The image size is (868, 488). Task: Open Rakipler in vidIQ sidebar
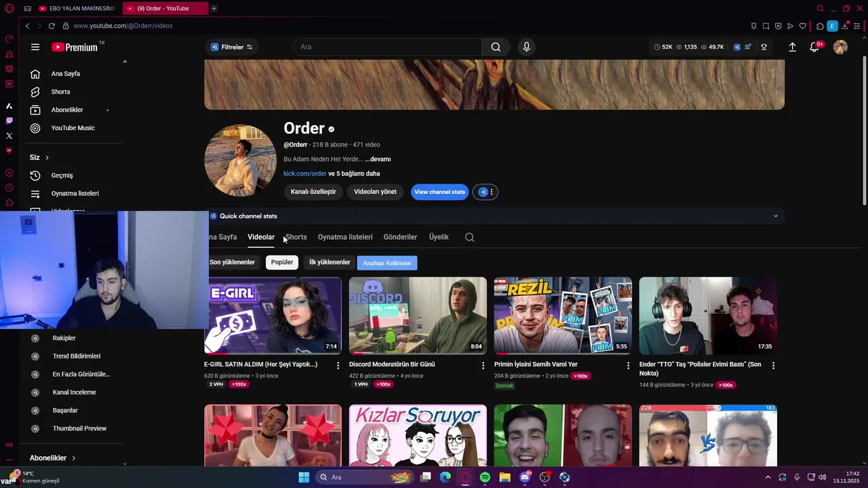64,338
